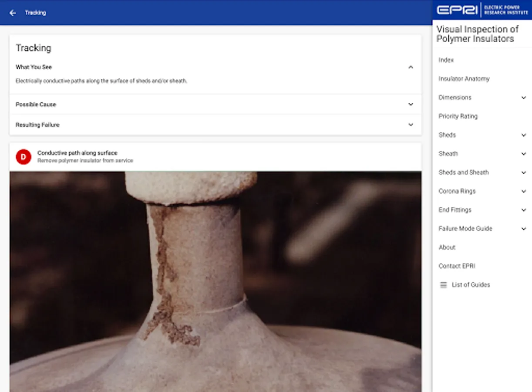Expand the Dimensions menu chevron

tap(524, 98)
